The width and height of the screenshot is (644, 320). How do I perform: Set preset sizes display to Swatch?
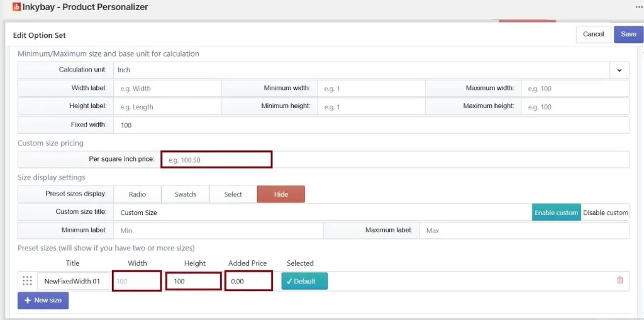186,194
